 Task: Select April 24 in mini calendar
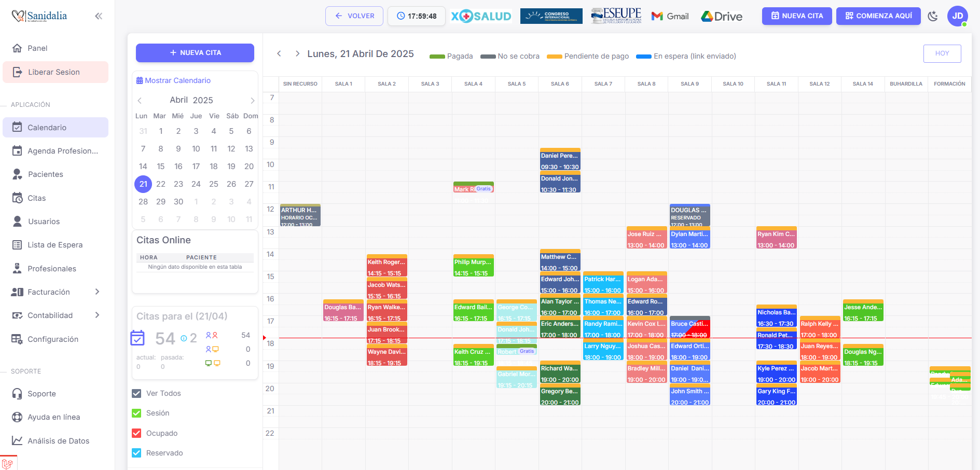[x=196, y=184]
